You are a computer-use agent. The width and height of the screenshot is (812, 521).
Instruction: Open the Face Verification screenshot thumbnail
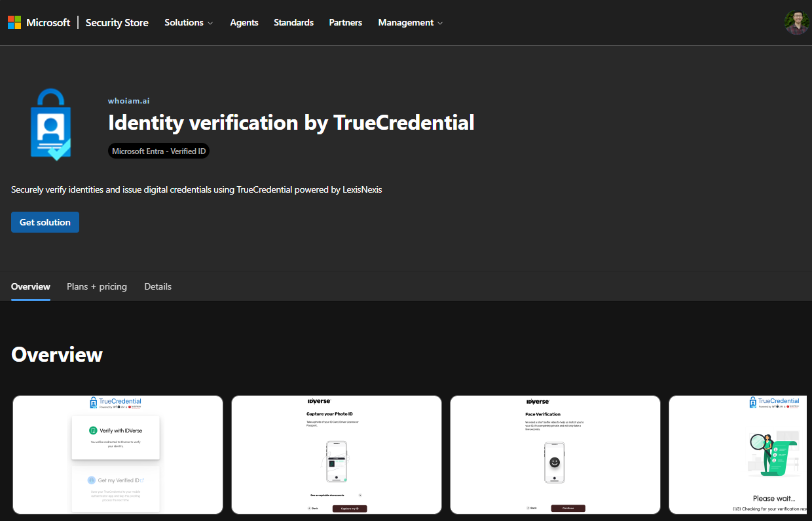tap(555, 455)
